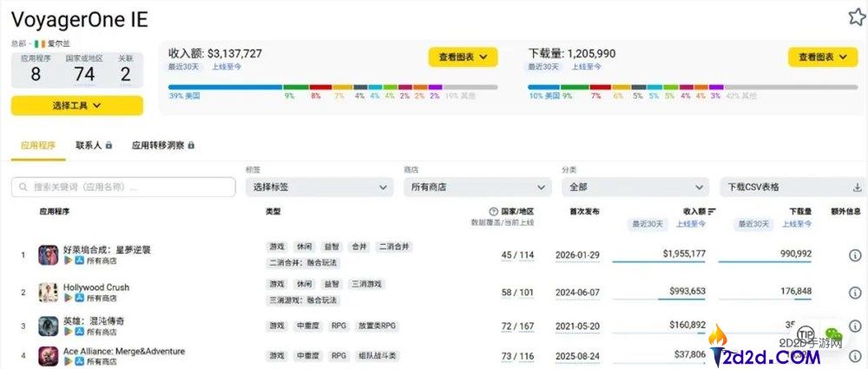Star VoyagerOne IE as favorite
The image size is (868, 369).
tap(857, 17)
